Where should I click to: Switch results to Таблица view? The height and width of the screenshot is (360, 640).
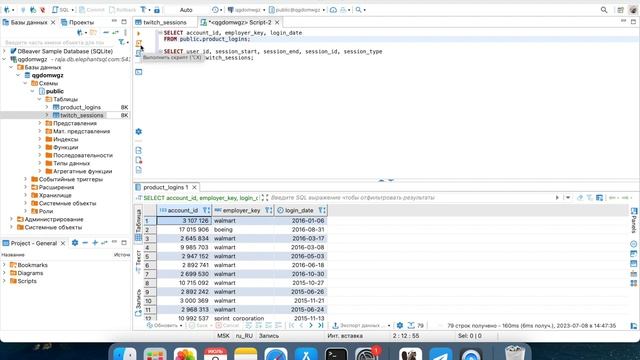click(138, 224)
